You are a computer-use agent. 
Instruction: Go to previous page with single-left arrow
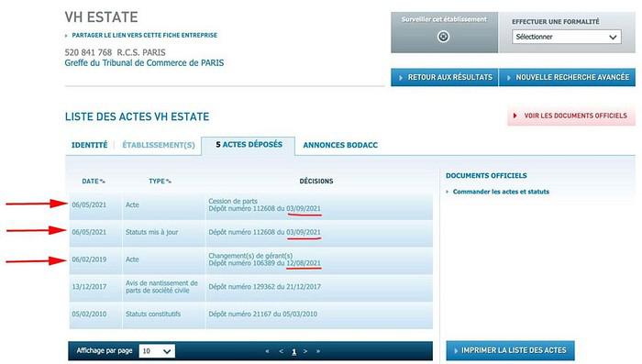(281, 351)
